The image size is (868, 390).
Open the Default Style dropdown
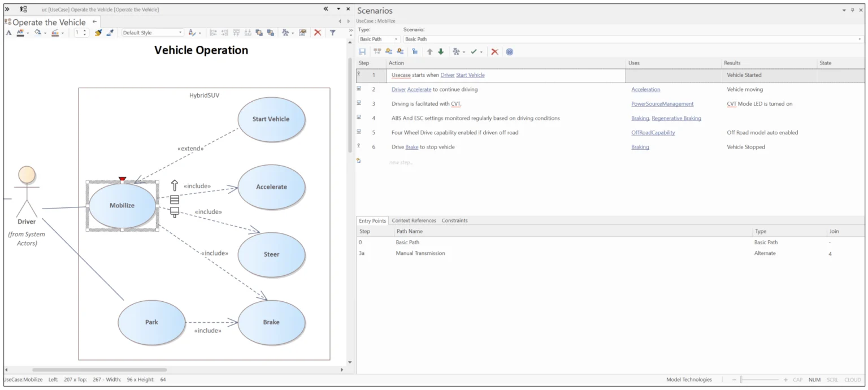point(181,33)
